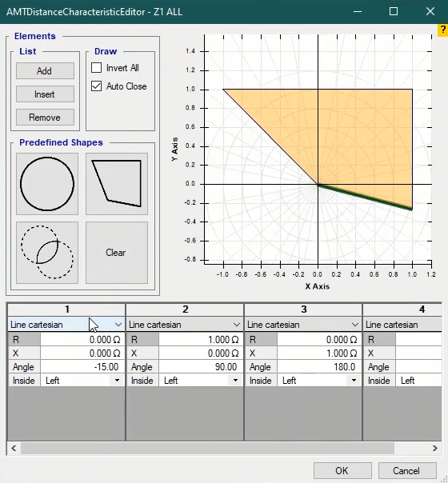Click the Clear shapes button

[117, 253]
